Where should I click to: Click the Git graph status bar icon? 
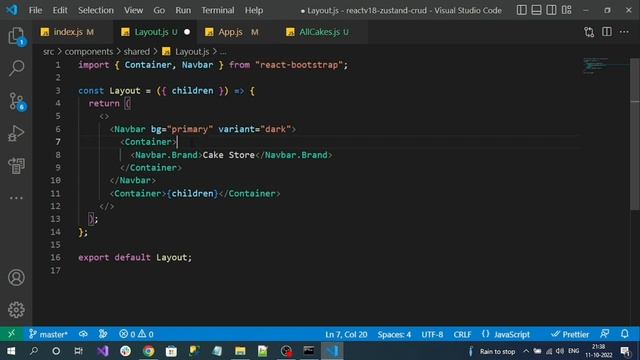click(x=103, y=334)
